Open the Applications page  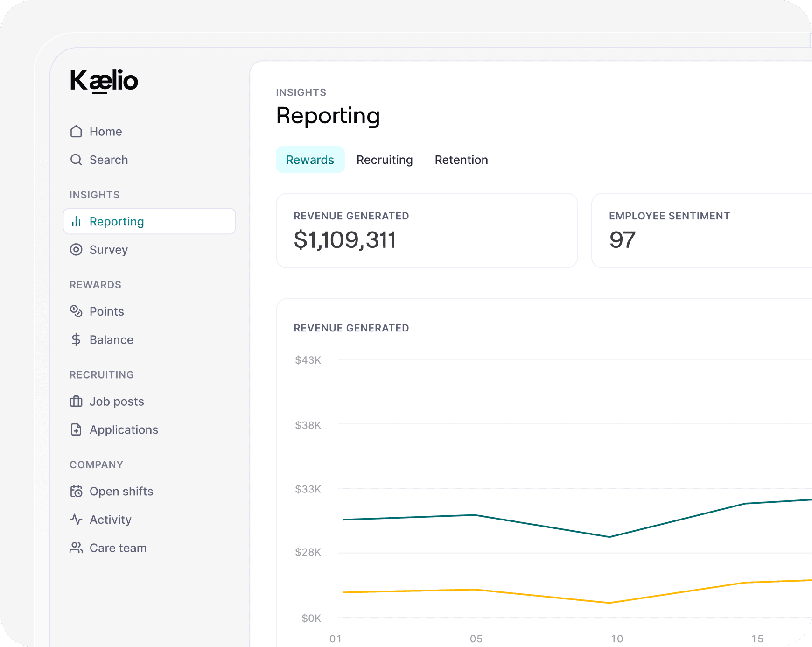(x=114, y=429)
